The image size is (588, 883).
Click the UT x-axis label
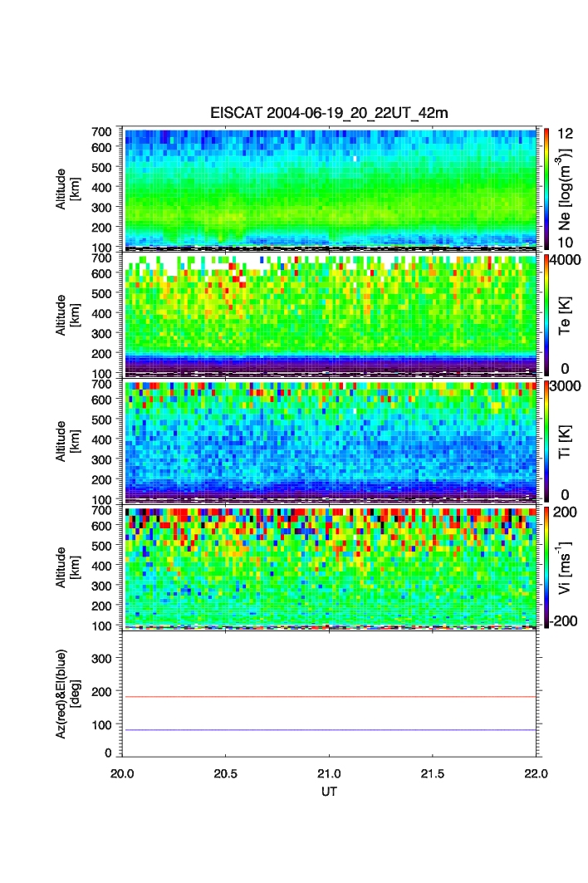pyautogui.click(x=330, y=792)
